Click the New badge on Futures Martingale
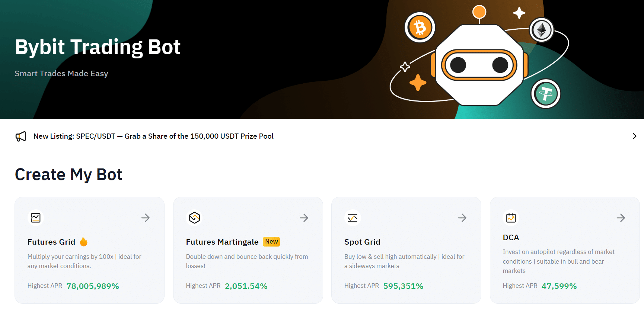Screen dimensions: 644x309 (x=271, y=242)
